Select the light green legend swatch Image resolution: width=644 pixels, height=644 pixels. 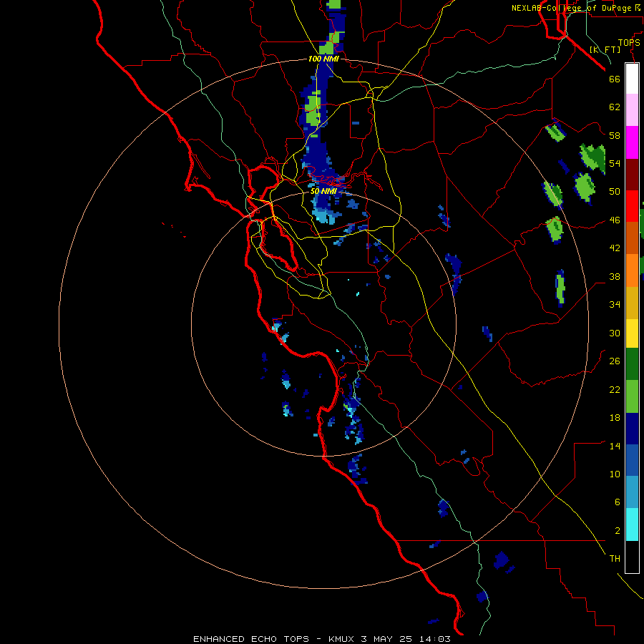(x=632, y=396)
